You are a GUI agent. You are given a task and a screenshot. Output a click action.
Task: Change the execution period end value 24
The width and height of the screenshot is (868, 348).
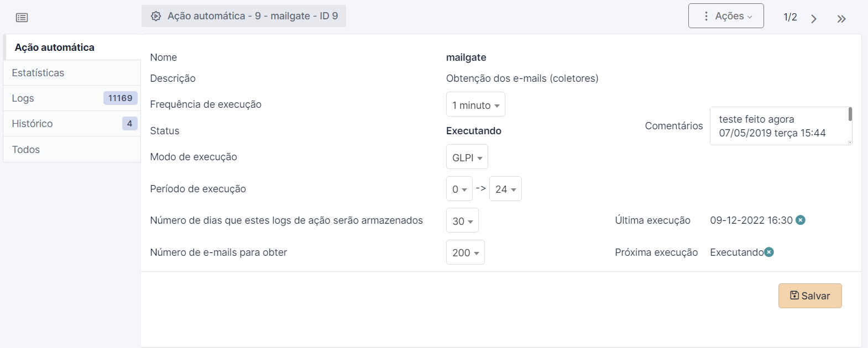(x=505, y=188)
